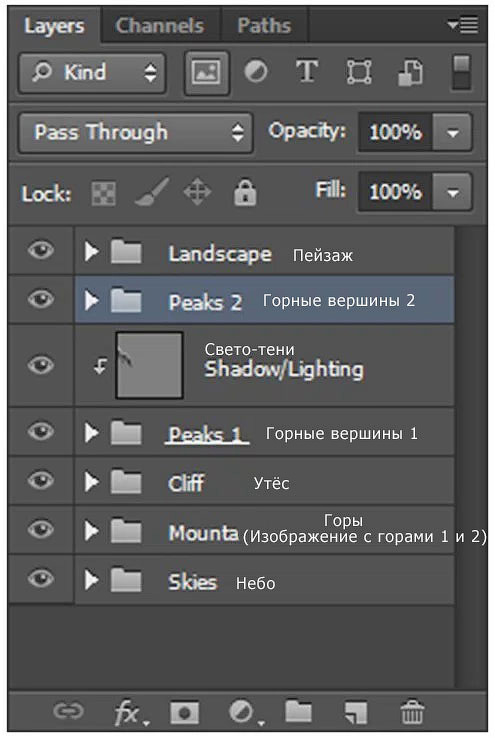495x740 pixels.
Task: Filter for shape layers icon
Action: [x=359, y=72]
